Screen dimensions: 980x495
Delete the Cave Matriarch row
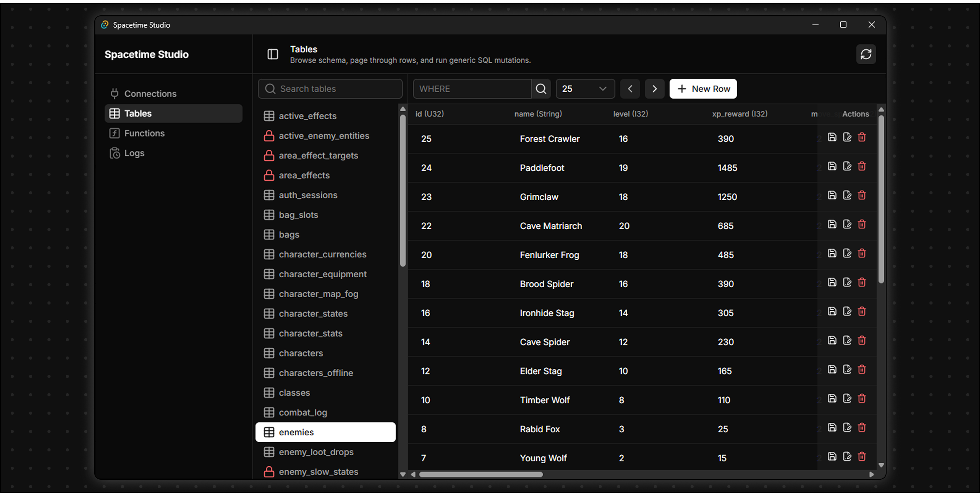(862, 224)
